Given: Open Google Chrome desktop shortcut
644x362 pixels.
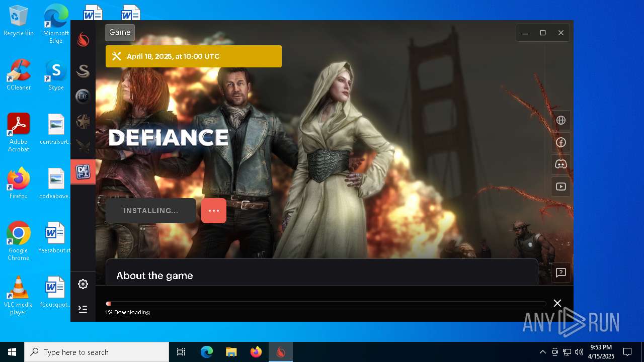Looking at the screenshot, I should pyautogui.click(x=19, y=241).
